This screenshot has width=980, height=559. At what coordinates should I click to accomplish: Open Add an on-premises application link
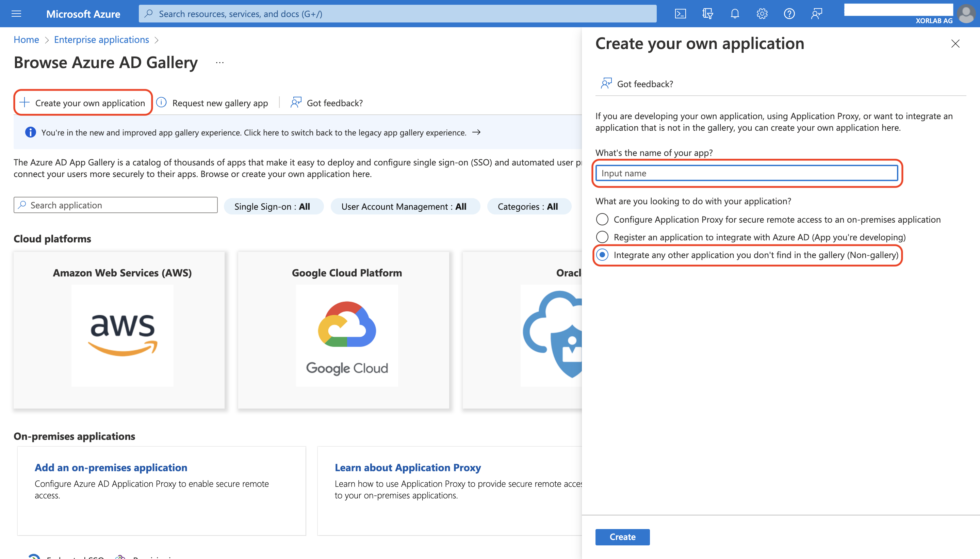[111, 467]
